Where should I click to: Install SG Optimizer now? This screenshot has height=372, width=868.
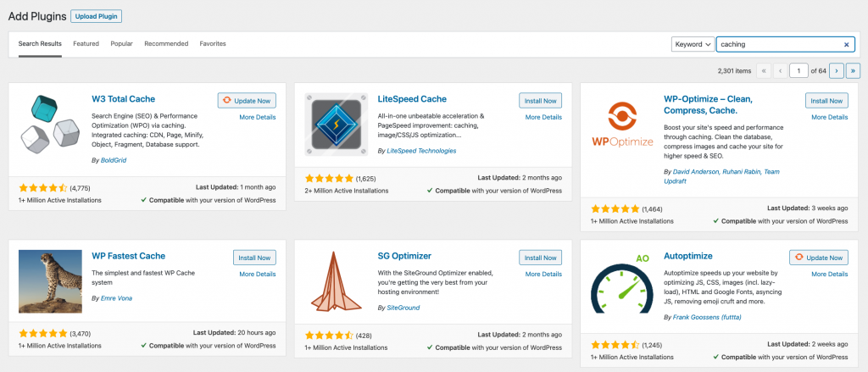click(x=540, y=258)
